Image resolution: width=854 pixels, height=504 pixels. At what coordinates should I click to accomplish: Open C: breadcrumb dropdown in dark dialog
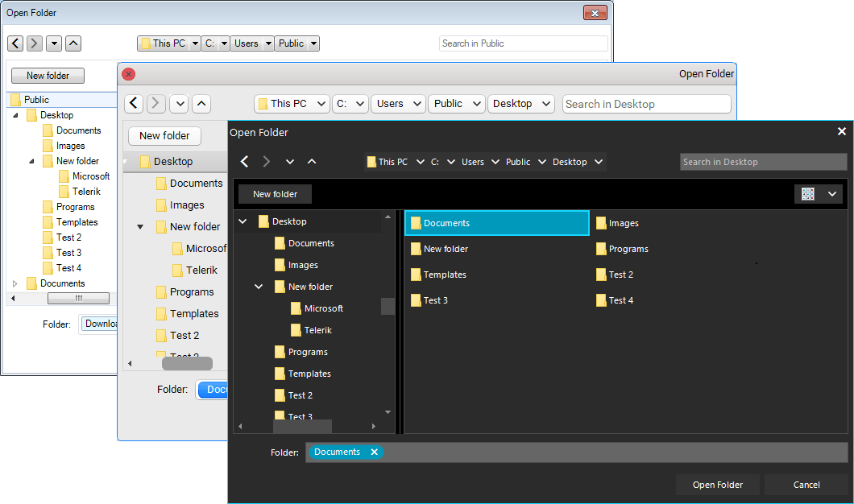coord(451,162)
